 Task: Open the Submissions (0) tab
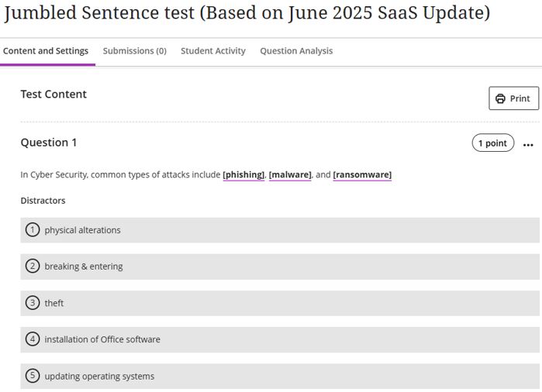pos(134,51)
